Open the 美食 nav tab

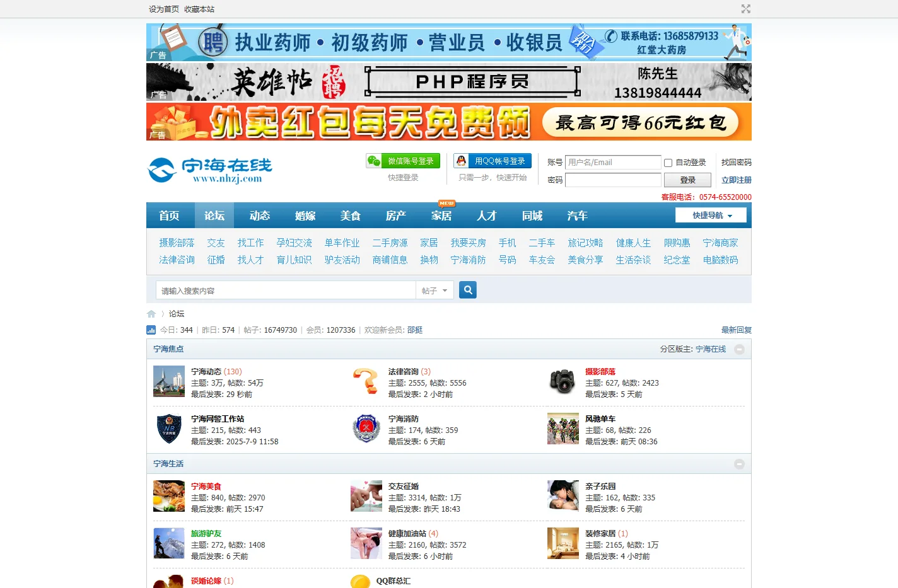pyautogui.click(x=351, y=216)
